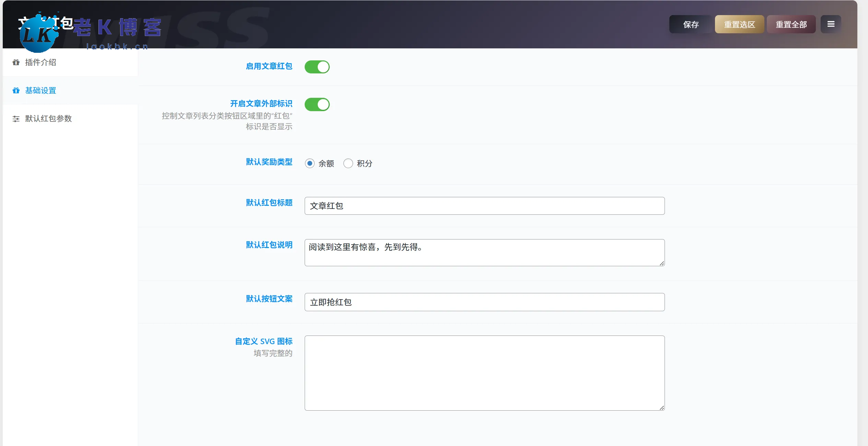The width and height of the screenshot is (868, 446).
Task: Click the 重置选区 button
Action: tap(739, 24)
